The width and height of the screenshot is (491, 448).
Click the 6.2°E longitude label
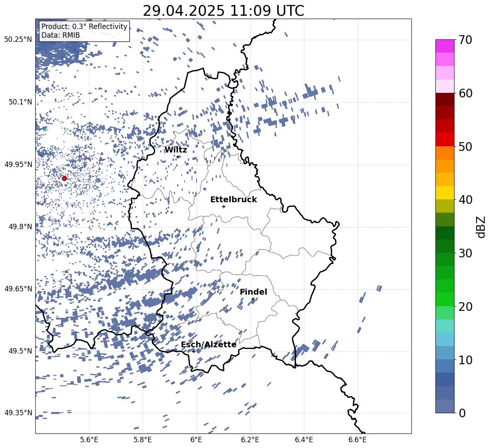pyautogui.click(x=250, y=440)
